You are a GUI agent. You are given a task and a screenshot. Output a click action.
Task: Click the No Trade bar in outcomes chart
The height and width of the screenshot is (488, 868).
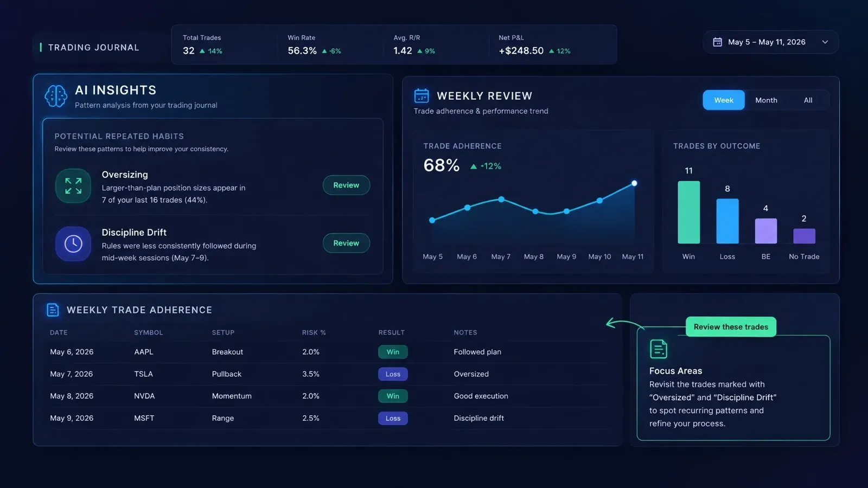click(x=804, y=236)
